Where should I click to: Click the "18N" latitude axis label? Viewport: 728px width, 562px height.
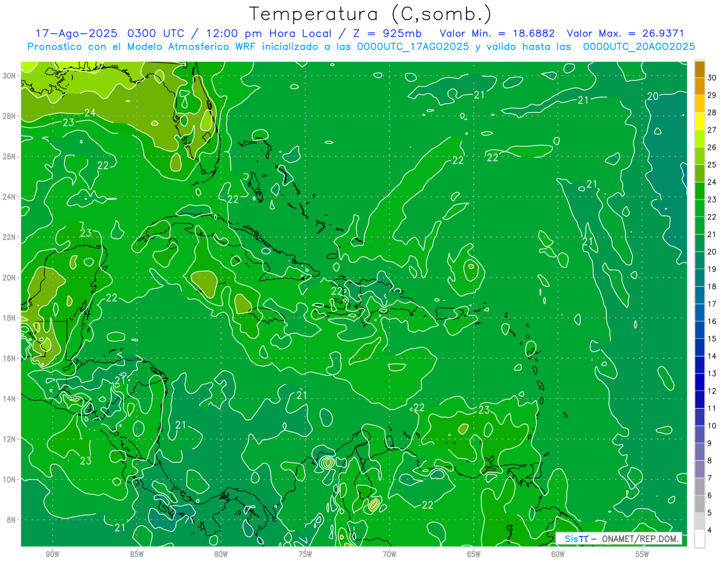pos(10,318)
